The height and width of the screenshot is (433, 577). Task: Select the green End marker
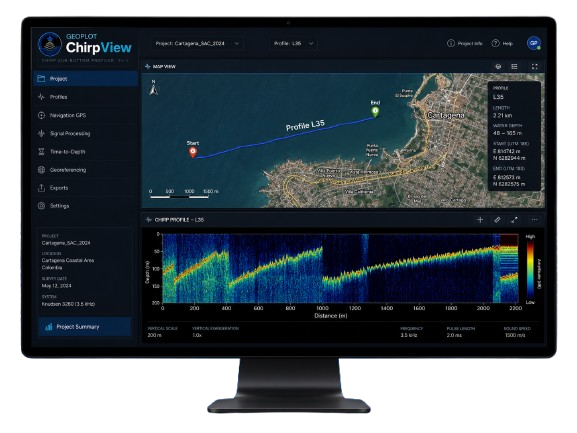pos(375,111)
